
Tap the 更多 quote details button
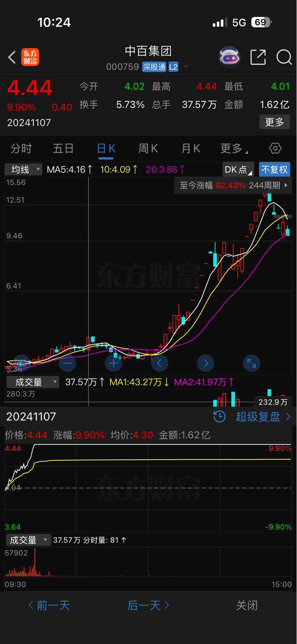[x=275, y=122]
